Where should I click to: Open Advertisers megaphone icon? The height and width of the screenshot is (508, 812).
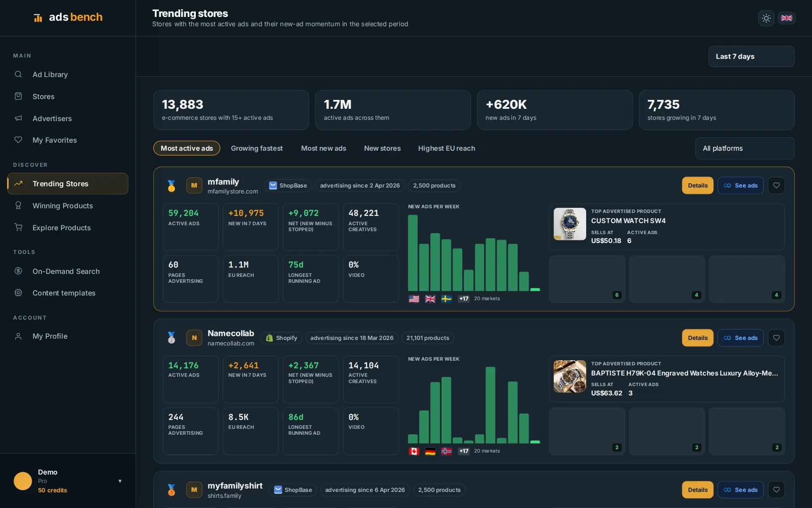coord(18,118)
